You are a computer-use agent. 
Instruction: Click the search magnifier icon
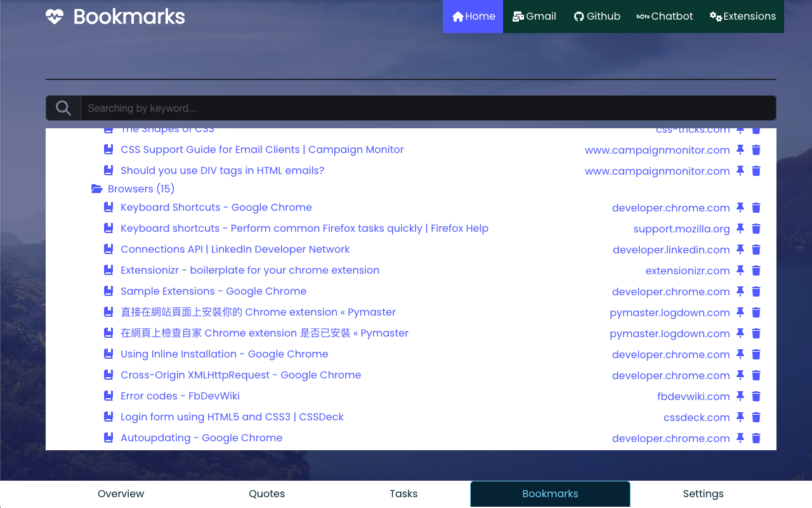[x=63, y=108]
